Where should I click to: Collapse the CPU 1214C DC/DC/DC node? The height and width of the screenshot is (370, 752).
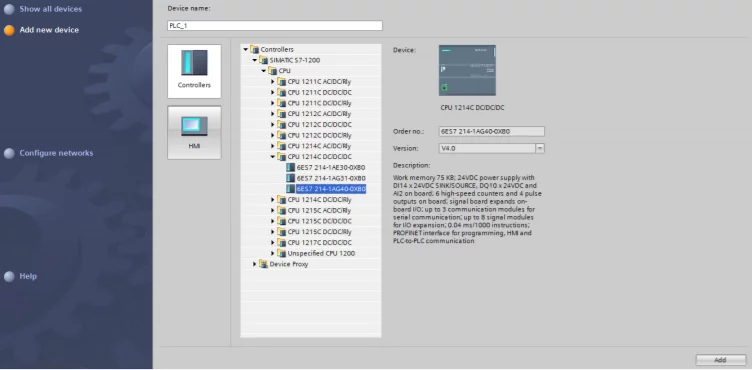(x=273, y=157)
